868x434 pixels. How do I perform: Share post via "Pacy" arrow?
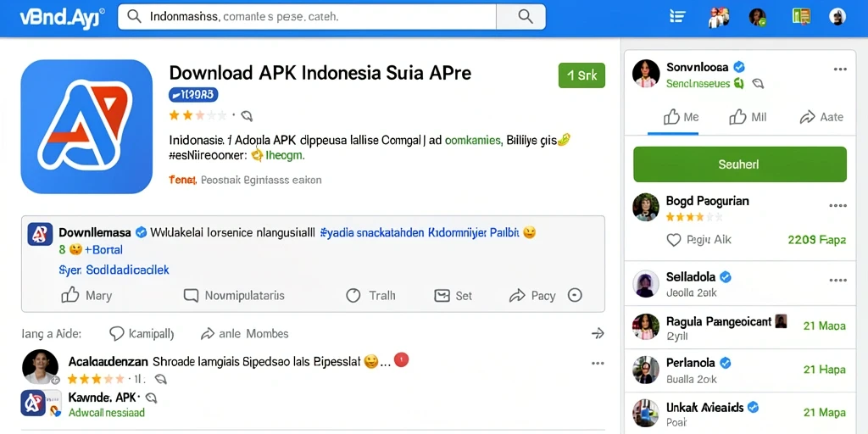click(532, 296)
